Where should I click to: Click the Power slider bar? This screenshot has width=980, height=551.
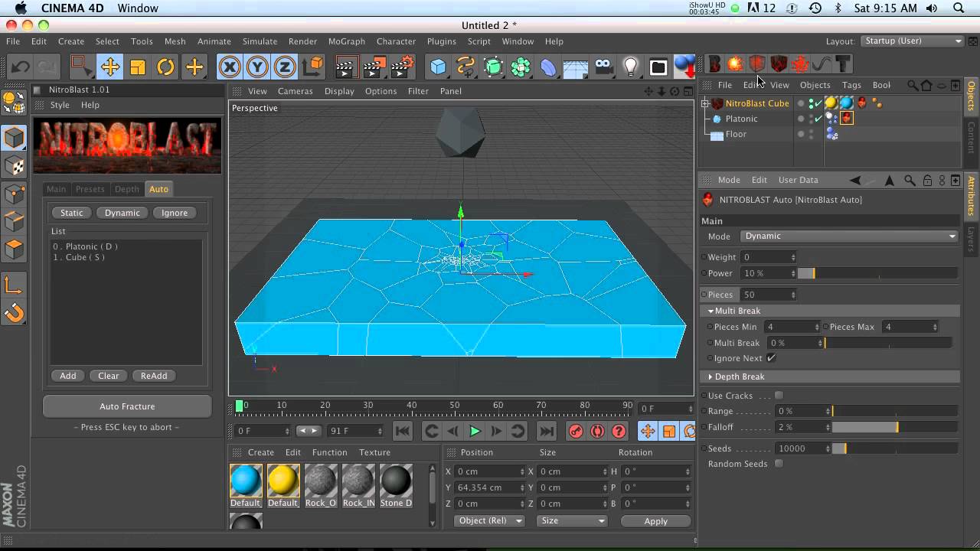[x=877, y=273]
